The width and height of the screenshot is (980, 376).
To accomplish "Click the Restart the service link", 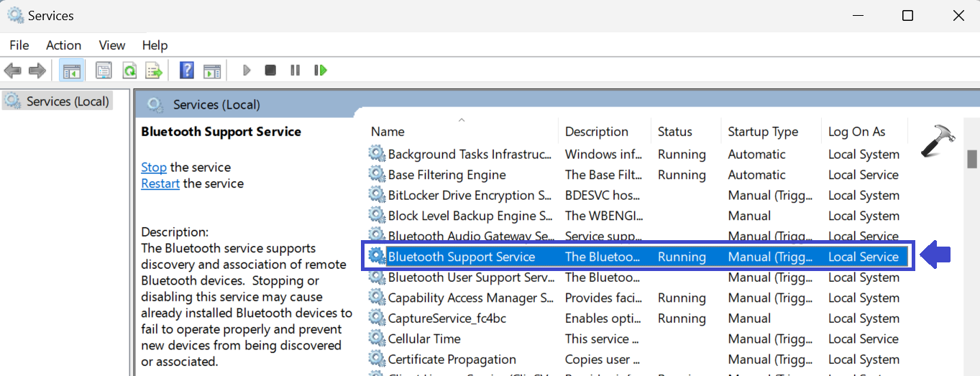I will (160, 184).
